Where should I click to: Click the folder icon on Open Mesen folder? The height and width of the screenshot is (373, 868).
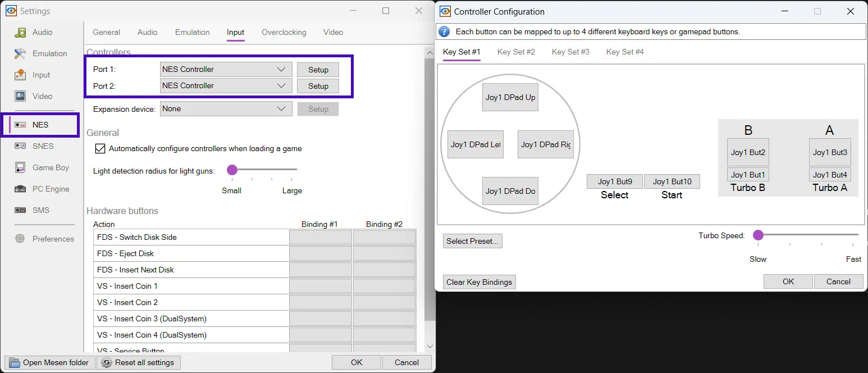pos(14,363)
